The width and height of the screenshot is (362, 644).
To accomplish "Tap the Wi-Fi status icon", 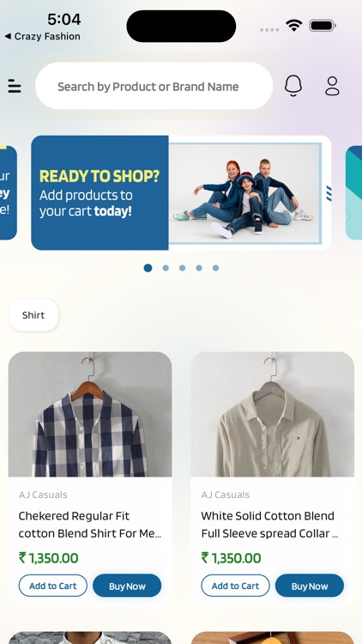I will [x=294, y=27].
